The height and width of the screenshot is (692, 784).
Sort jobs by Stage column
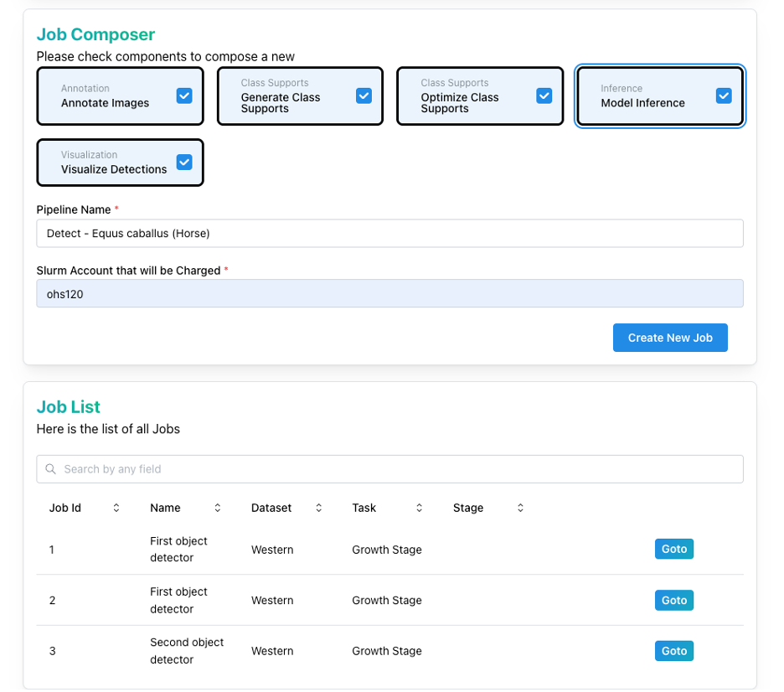point(520,508)
